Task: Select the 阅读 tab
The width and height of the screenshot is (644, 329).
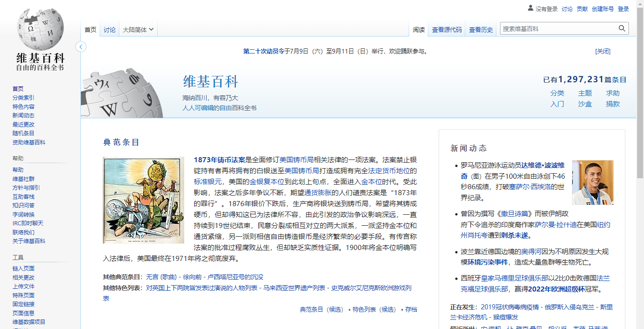Action: [x=419, y=30]
